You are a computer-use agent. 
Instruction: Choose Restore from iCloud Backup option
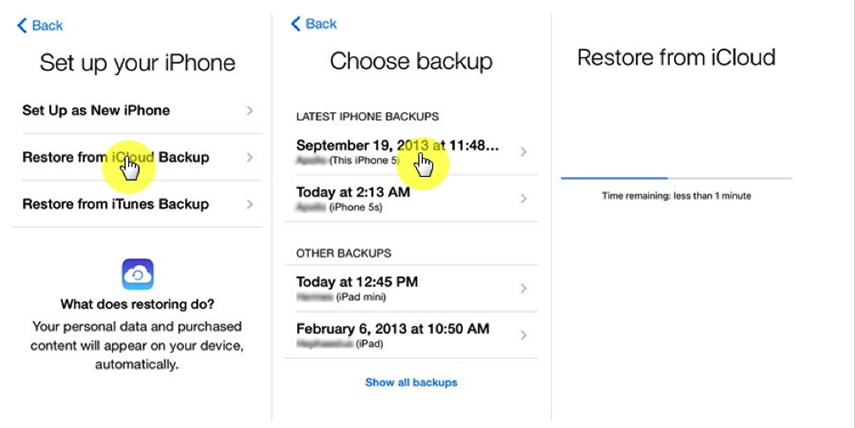137,158
